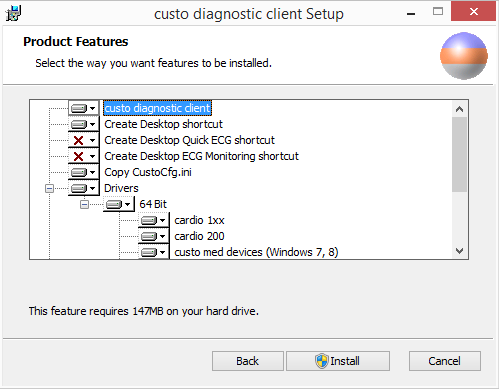Click the installer icon in title bar
Image resolution: width=499 pixels, height=389 pixels.
[x=13, y=14]
